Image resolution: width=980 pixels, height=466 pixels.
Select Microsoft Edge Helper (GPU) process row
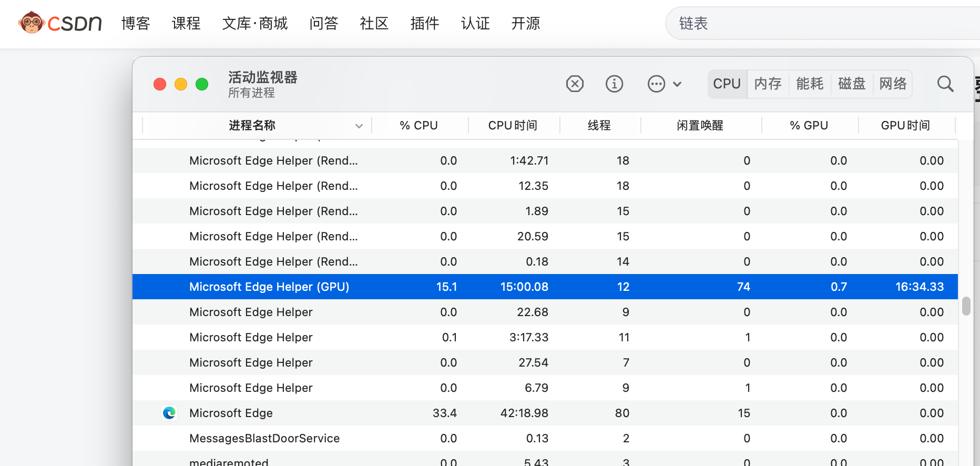click(x=545, y=287)
